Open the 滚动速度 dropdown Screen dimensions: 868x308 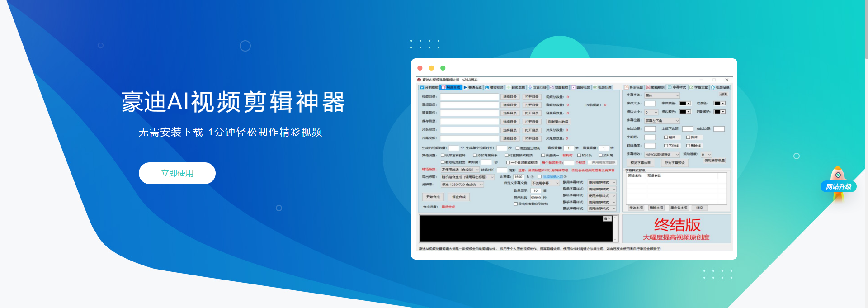tap(706, 155)
